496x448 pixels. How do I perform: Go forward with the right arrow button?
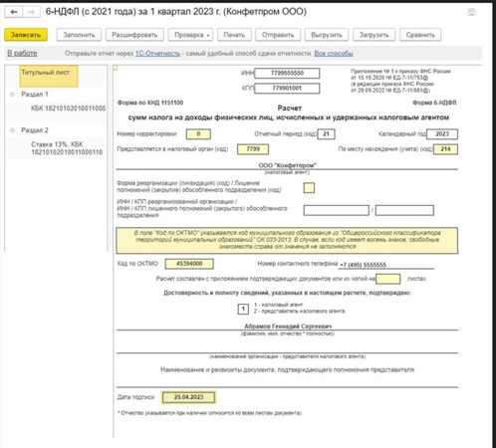(31, 12)
